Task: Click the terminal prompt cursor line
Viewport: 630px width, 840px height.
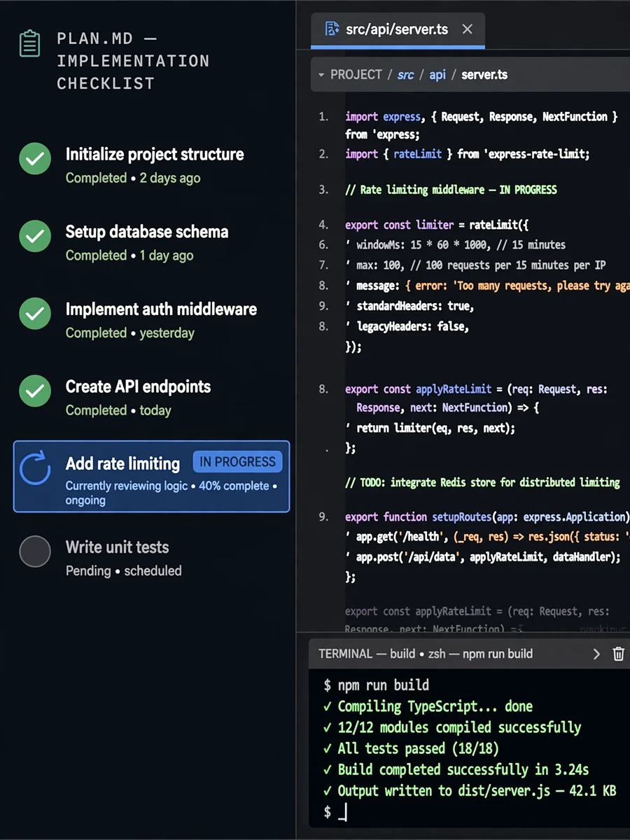Action: pos(335,812)
